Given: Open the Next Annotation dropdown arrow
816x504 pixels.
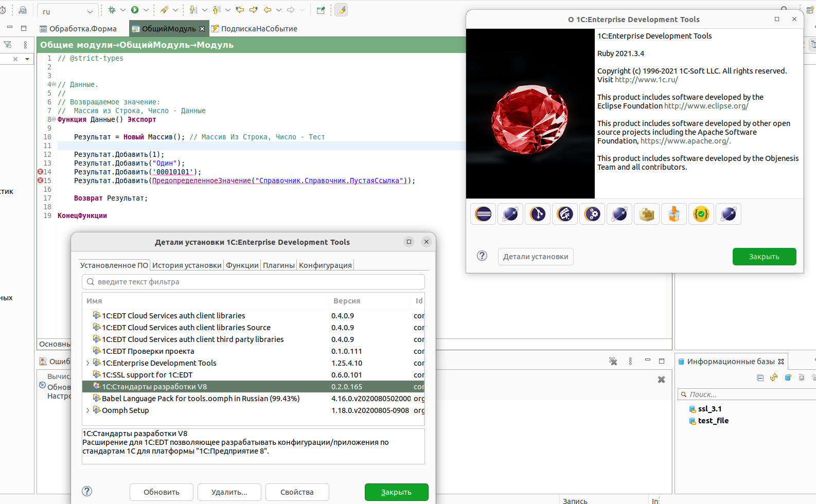Looking at the screenshot, I should (204, 10).
